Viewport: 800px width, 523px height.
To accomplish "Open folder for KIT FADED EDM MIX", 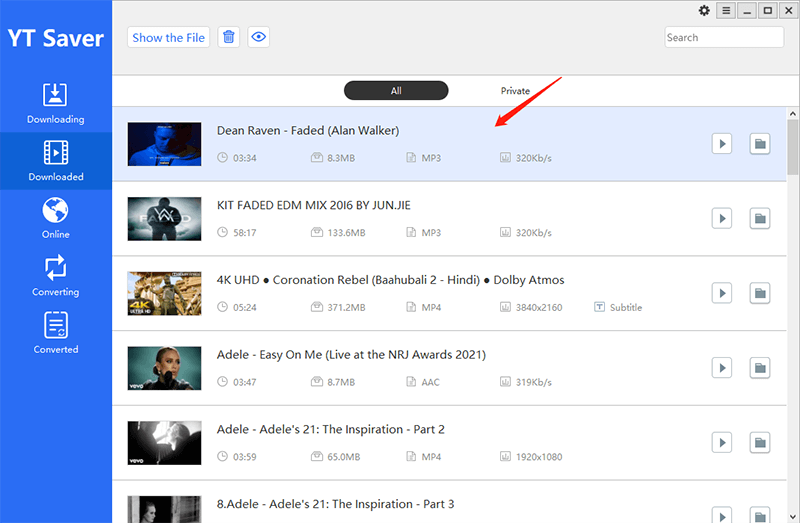I will tap(760, 218).
